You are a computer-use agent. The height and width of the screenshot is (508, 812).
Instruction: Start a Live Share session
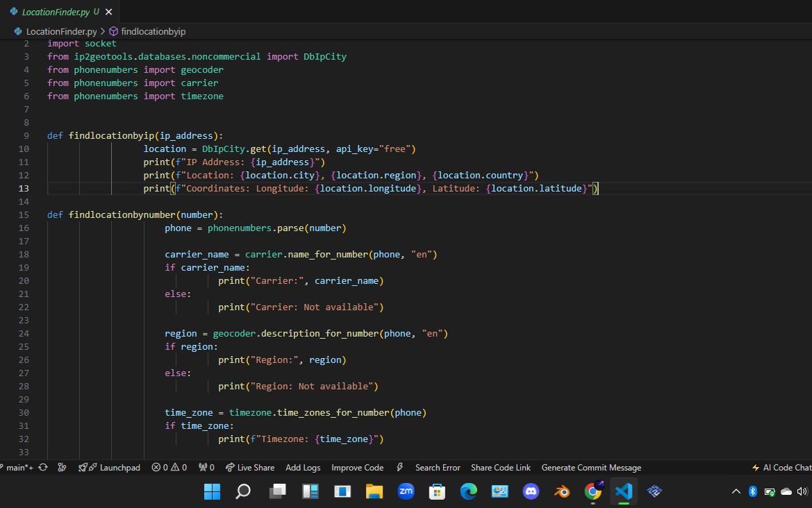250,468
